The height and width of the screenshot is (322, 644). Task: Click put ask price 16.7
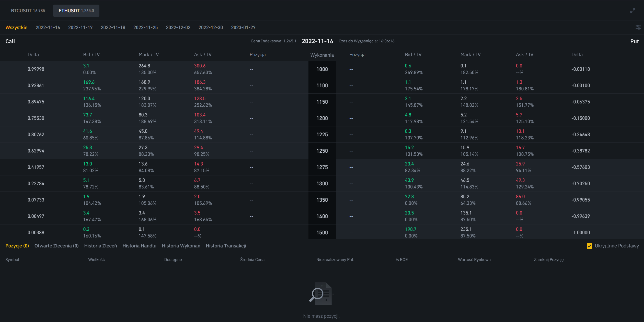click(520, 148)
